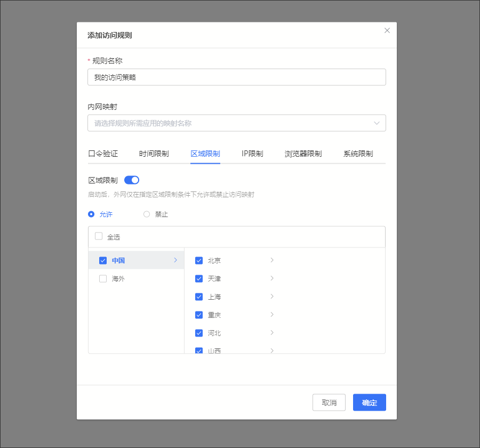Expand 北京 sub-regions chevron
Image resolution: width=480 pixels, height=448 pixels.
pyautogui.click(x=272, y=260)
